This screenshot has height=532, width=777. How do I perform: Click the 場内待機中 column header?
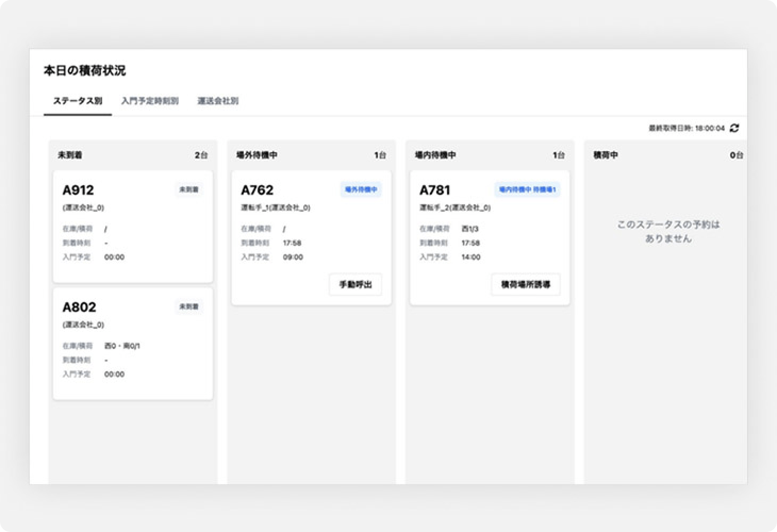[435, 155]
